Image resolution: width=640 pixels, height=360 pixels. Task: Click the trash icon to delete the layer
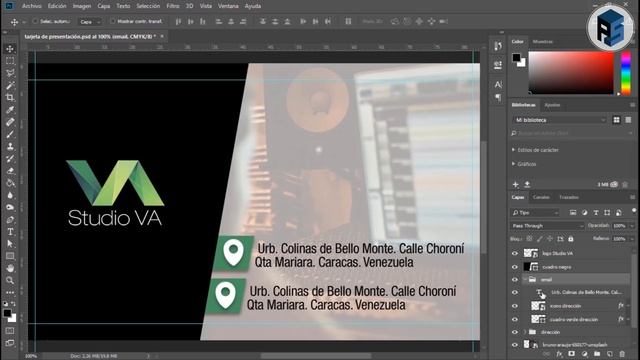pos(622,354)
